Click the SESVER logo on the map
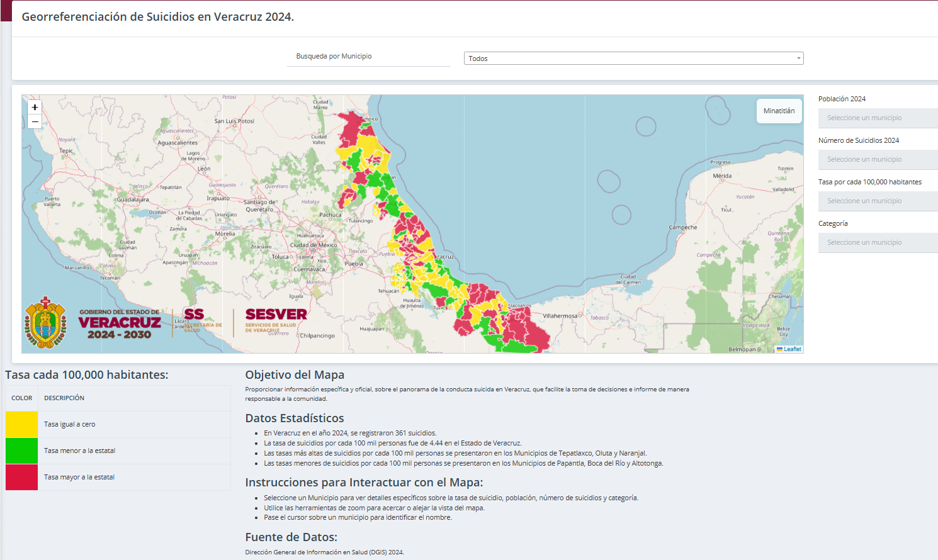 click(276, 320)
